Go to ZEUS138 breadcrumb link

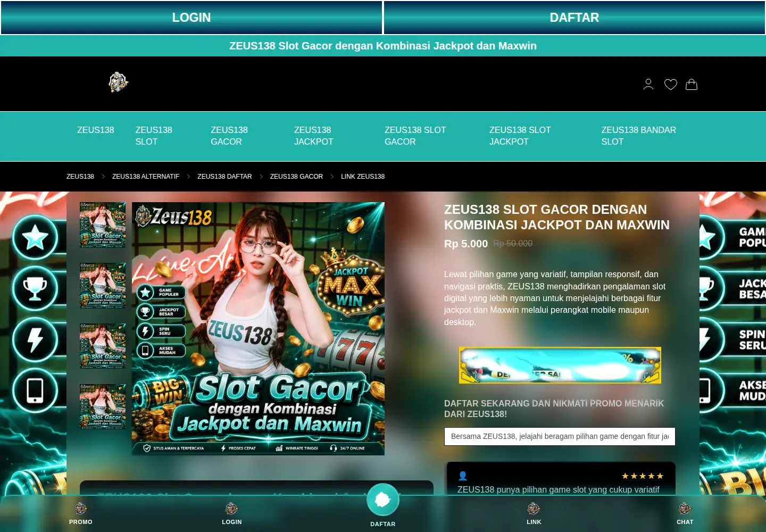pyautogui.click(x=80, y=176)
